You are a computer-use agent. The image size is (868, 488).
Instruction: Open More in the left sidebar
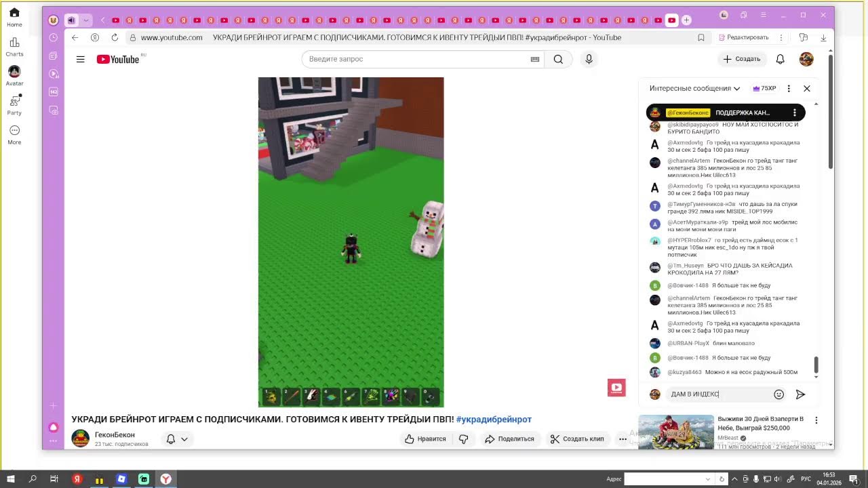tap(14, 135)
